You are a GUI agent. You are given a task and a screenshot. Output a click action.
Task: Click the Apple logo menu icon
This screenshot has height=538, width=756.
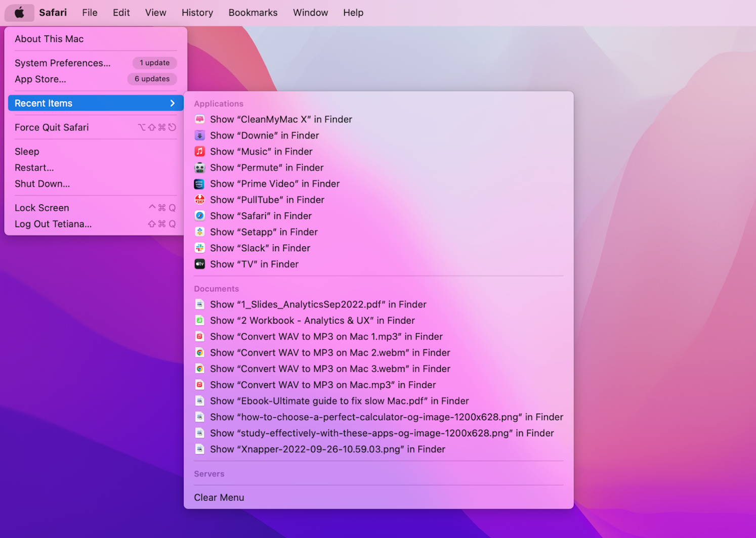19,13
